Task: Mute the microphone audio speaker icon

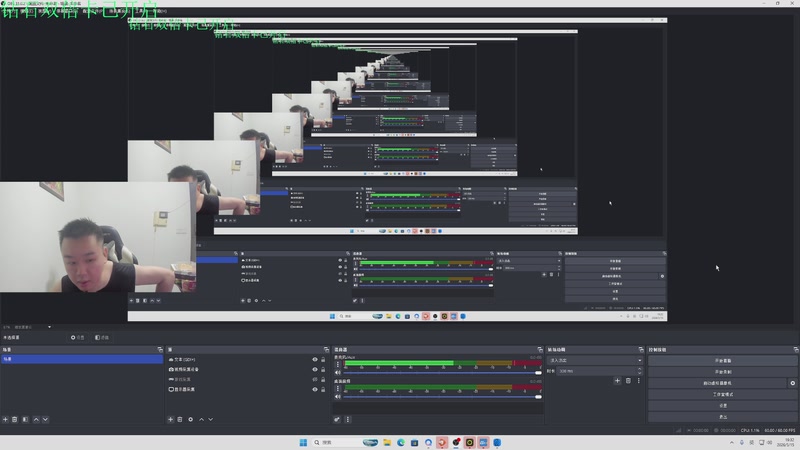Action: tap(337, 372)
